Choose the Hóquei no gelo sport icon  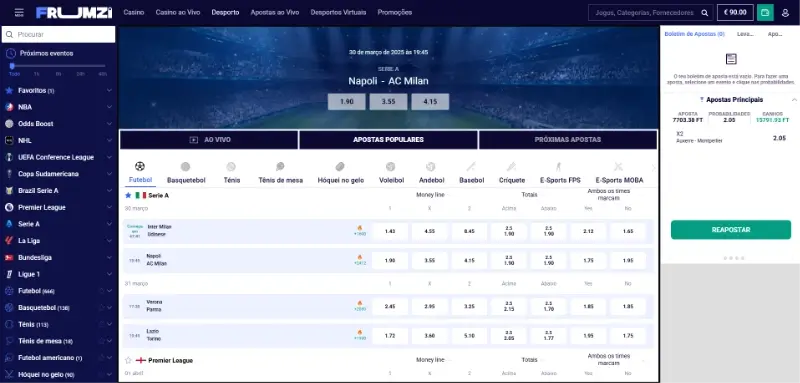(340, 167)
